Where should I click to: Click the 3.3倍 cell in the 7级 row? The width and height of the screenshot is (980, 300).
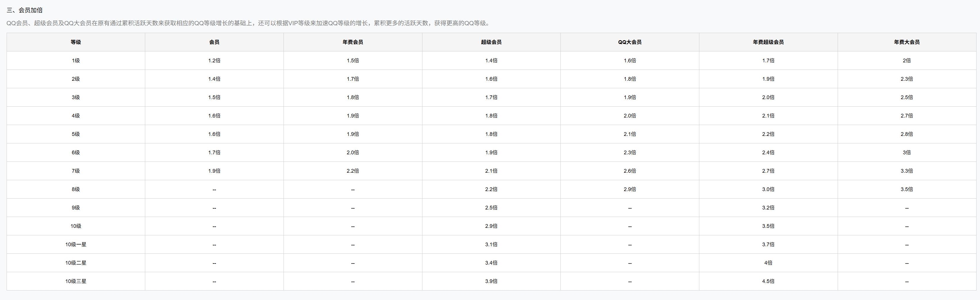click(907, 171)
